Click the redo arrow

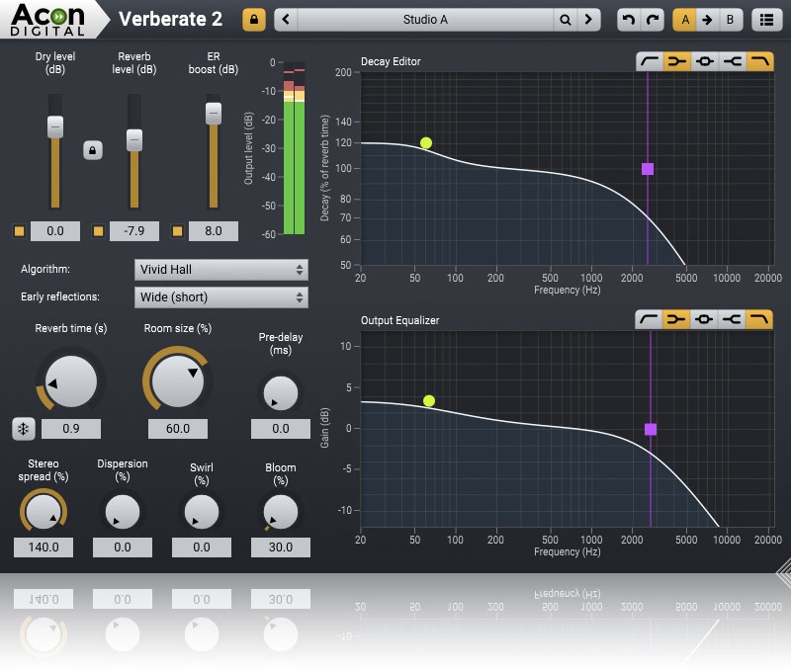click(652, 19)
